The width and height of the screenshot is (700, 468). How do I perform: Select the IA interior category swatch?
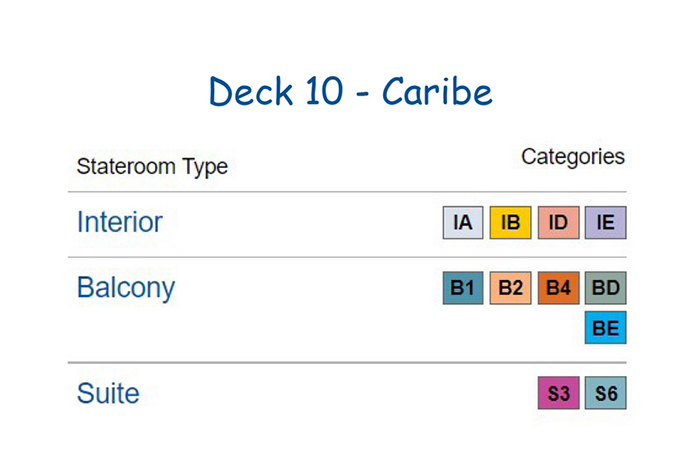point(463,222)
